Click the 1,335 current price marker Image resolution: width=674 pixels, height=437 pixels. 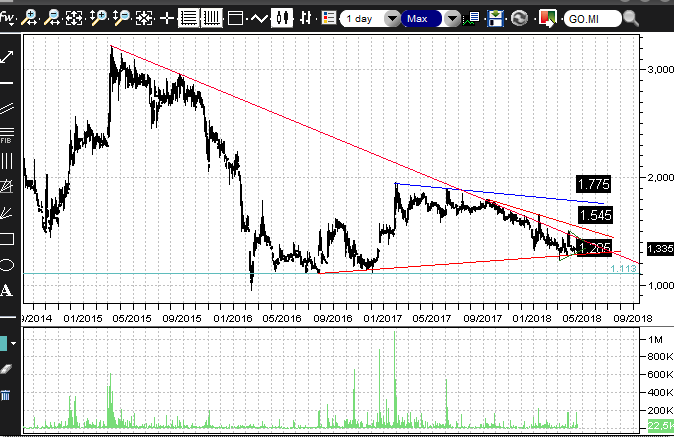660,248
